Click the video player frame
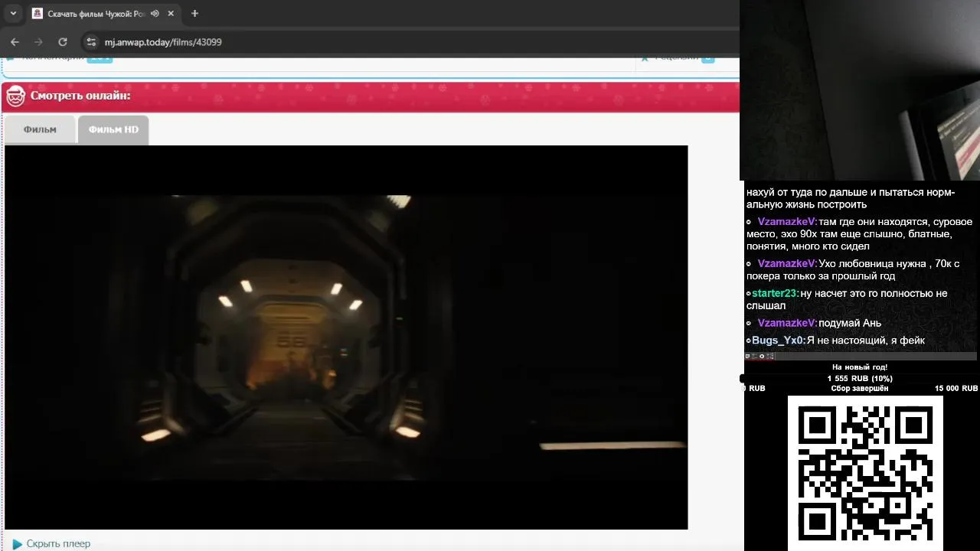The height and width of the screenshot is (551, 980). tap(346, 337)
